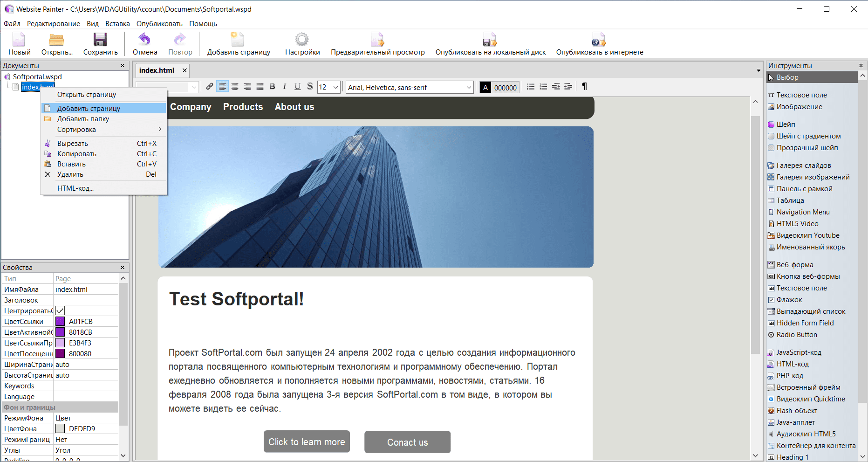868x462 pixels.
Task: Click the ИмяФайла field index.html
Action: click(x=86, y=290)
